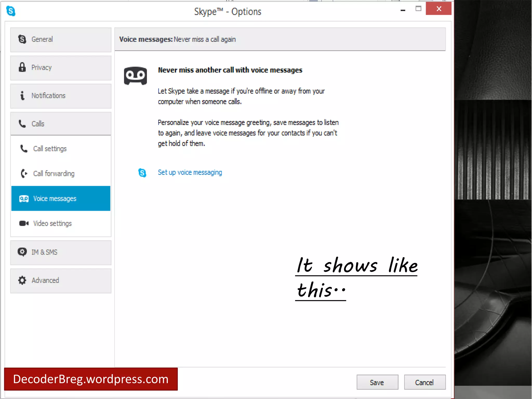The width and height of the screenshot is (532, 399).
Task: Click the paragraph starting 'Let Skype take a message'
Action: (241, 96)
